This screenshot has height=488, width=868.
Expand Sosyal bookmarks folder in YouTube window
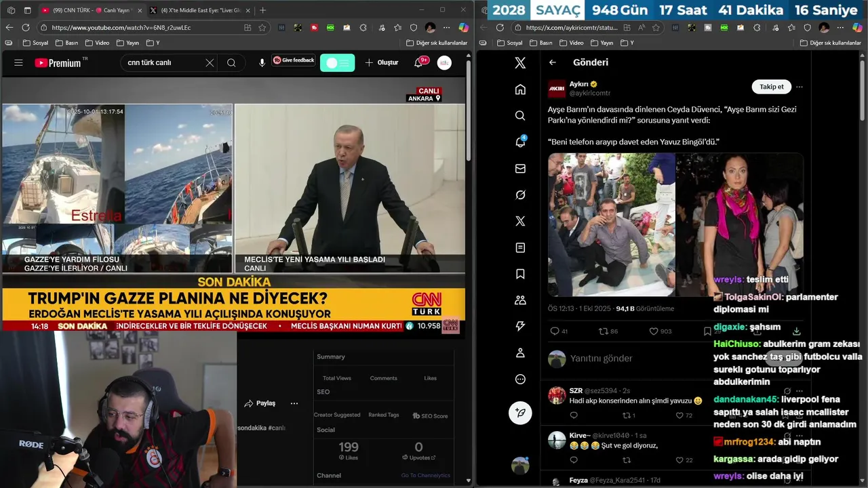[35, 43]
